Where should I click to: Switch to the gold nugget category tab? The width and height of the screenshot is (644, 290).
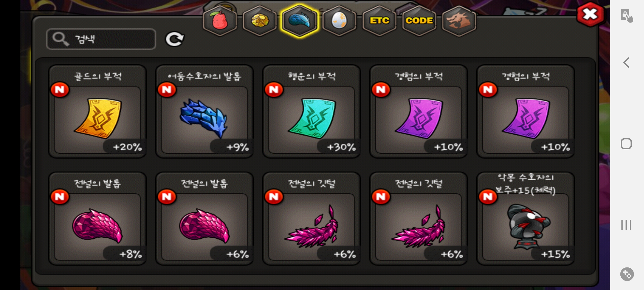click(260, 21)
